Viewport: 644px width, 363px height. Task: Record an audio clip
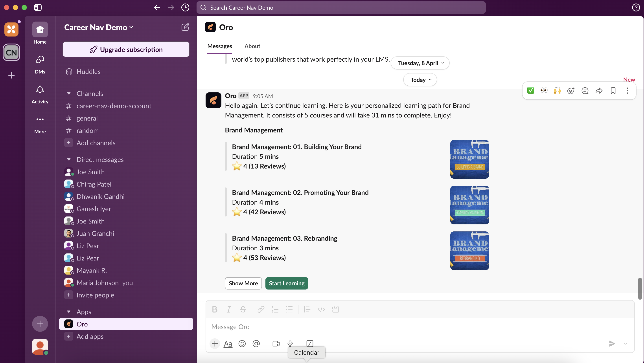[x=290, y=343]
